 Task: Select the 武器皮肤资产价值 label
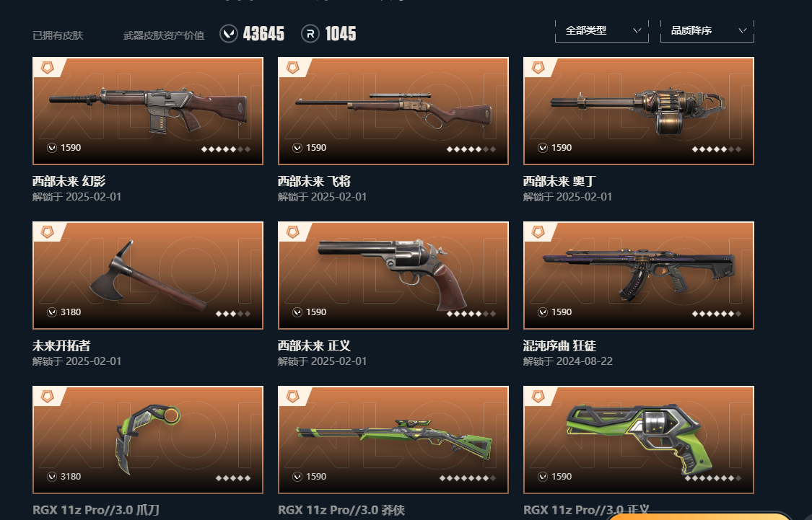[164, 35]
